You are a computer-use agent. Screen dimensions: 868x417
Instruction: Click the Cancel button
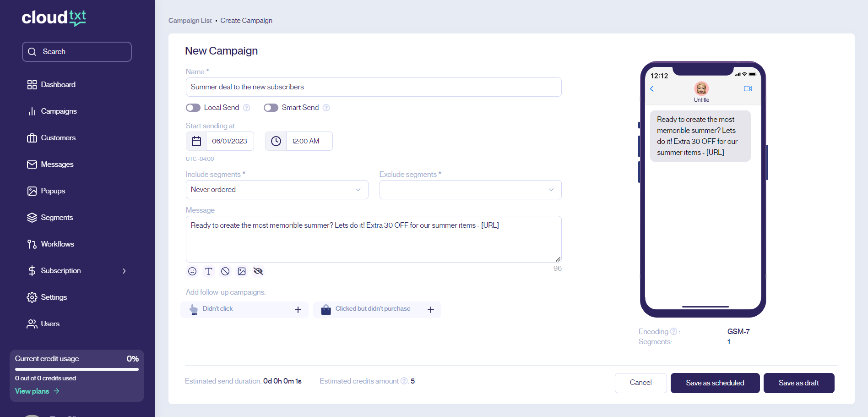point(640,383)
